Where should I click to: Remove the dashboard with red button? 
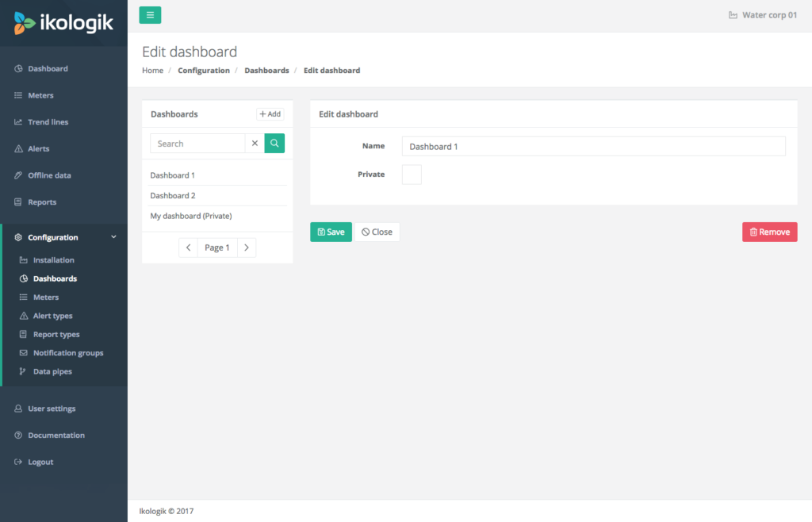click(x=769, y=232)
